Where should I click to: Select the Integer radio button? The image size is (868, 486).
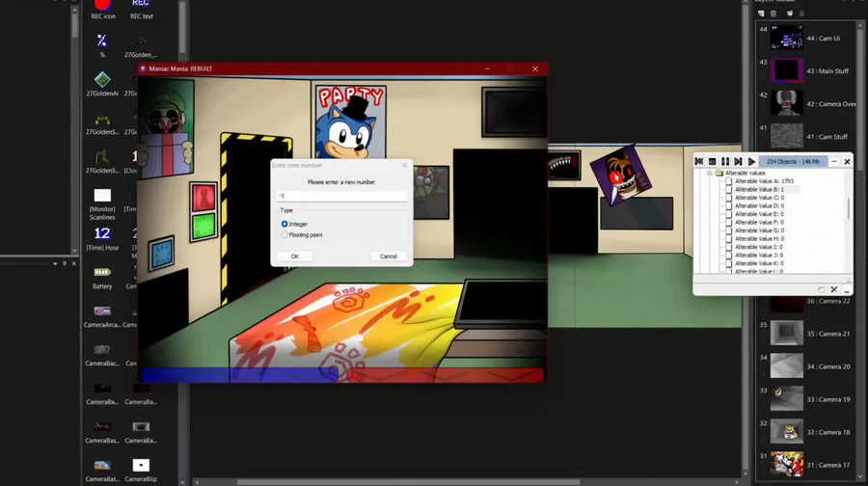click(x=285, y=224)
